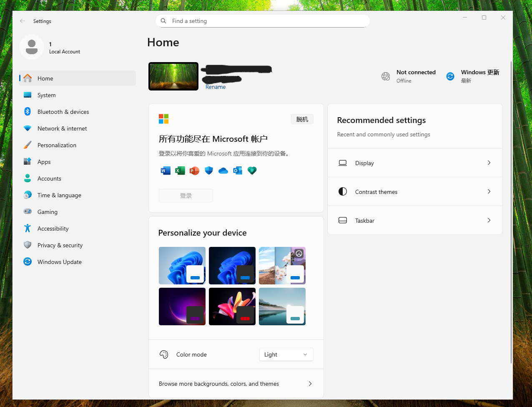The image size is (532, 407).
Task: Open Browse more backgrounds chevron
Action: [x=310, y=384]
